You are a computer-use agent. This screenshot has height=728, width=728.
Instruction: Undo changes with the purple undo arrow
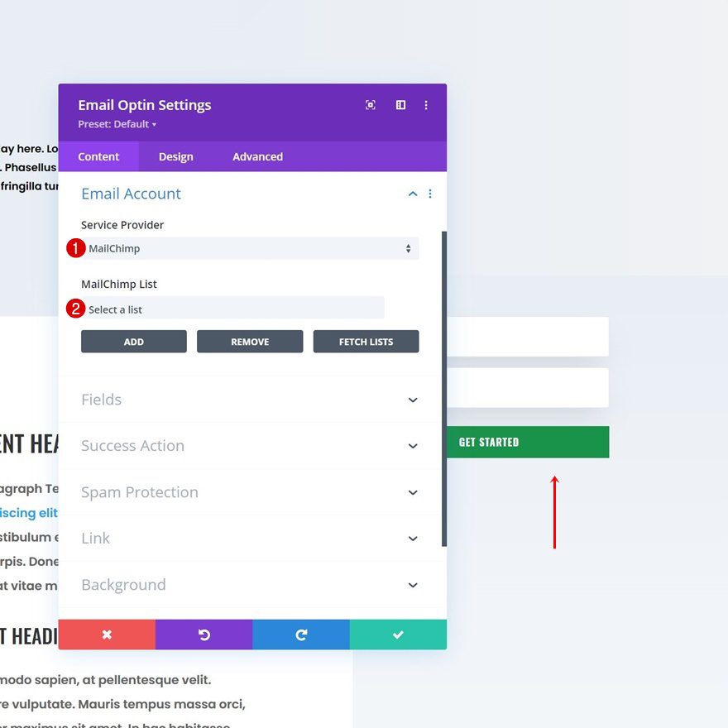(204, 635)
